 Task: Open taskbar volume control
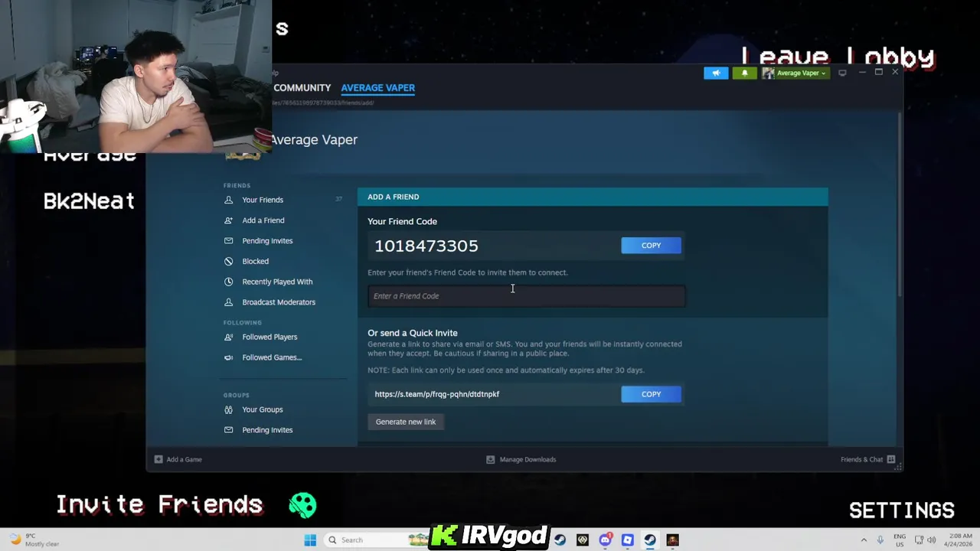coord(932,540)
